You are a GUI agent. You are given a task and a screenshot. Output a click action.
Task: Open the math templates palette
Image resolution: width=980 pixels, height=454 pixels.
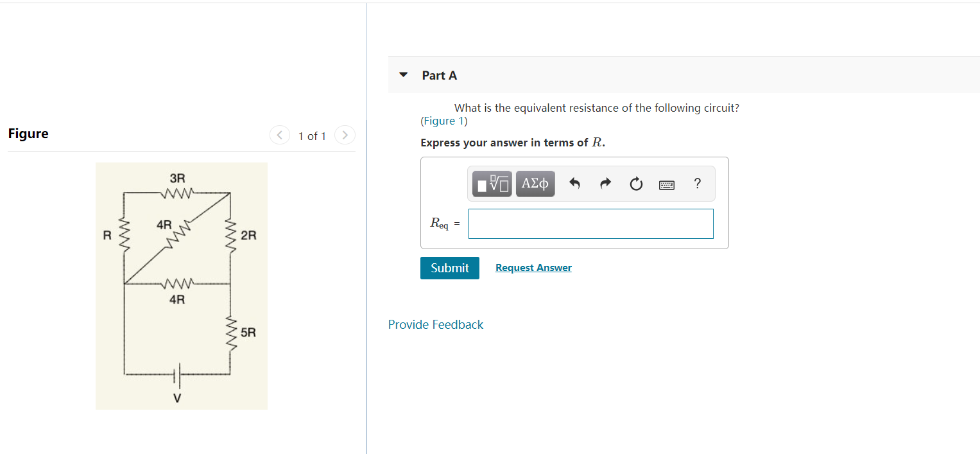(x=491, y=184)
